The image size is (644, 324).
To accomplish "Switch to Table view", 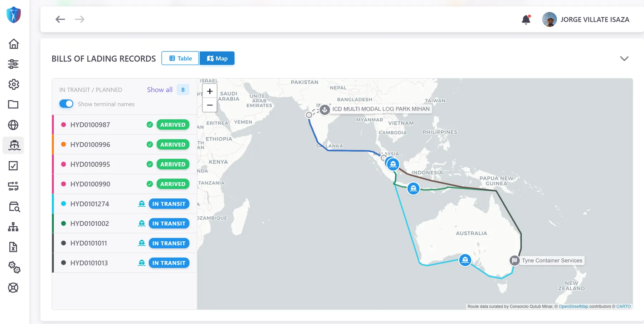I will (180, 58).
